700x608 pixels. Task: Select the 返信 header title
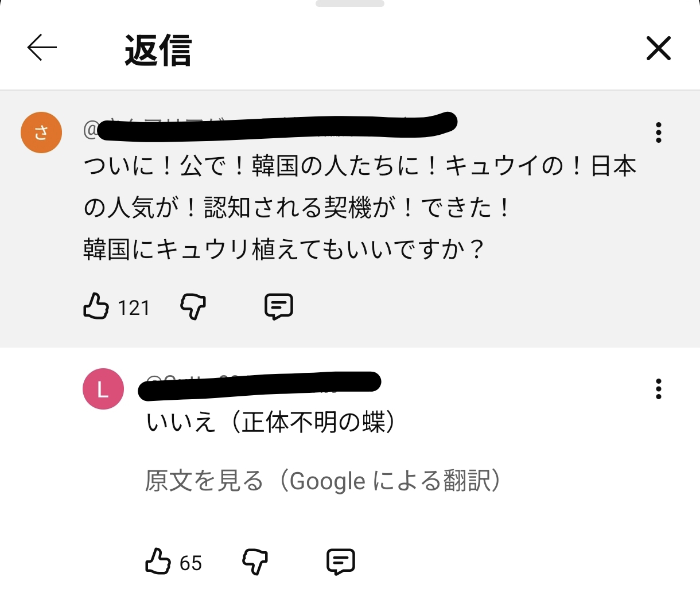coord(158,50)
